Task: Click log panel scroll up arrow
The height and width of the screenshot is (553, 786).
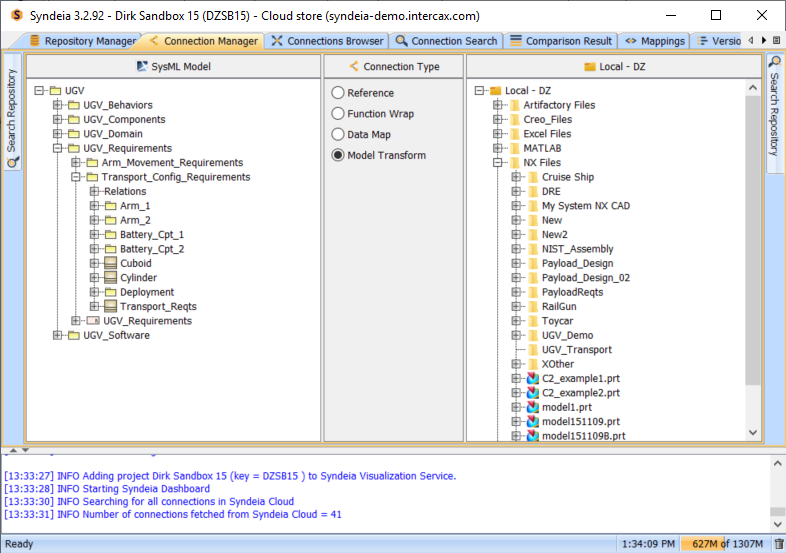Action: pyautogui.click(x=777, y=463)
